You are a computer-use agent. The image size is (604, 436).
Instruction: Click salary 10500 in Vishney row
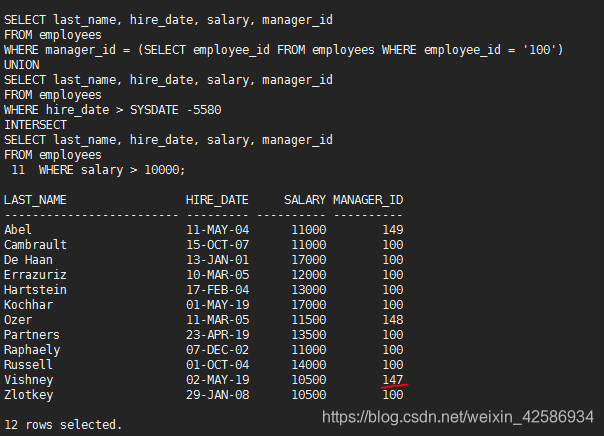pos(309,380)
